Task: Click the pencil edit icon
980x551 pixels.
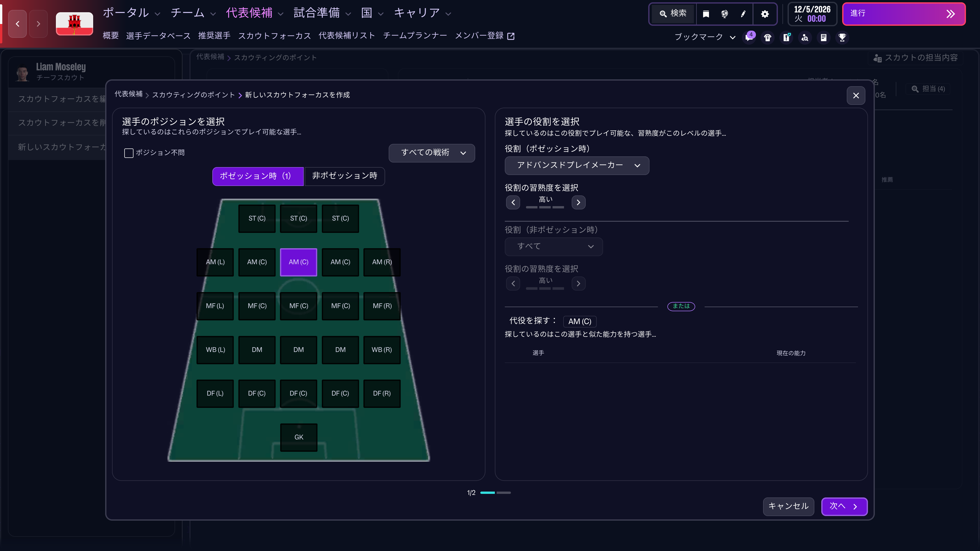Action: (743, 14)
